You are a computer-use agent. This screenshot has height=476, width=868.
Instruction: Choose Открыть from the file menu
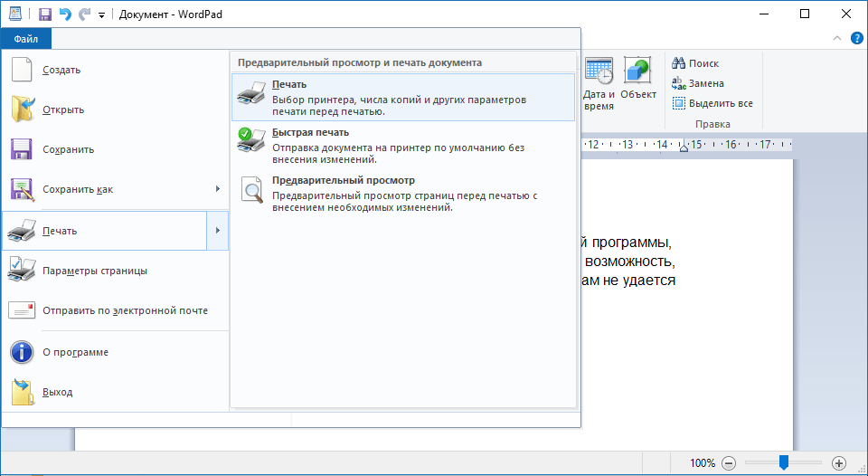click(115, 109)
